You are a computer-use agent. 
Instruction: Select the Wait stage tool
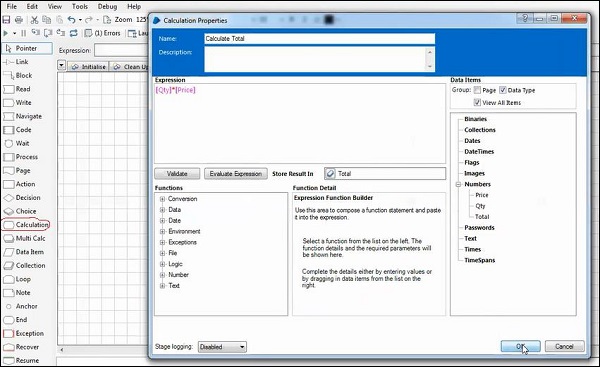(x=16, y=144)
